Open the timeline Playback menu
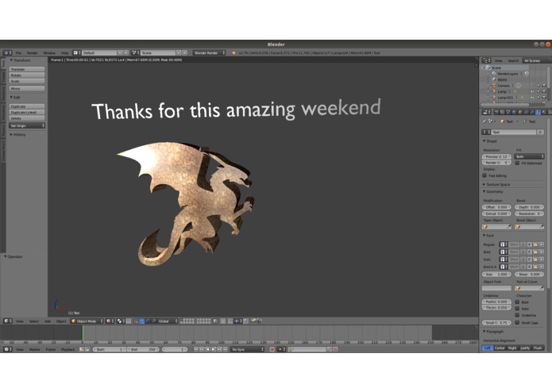The image size is (552, 392). (68, 349)
